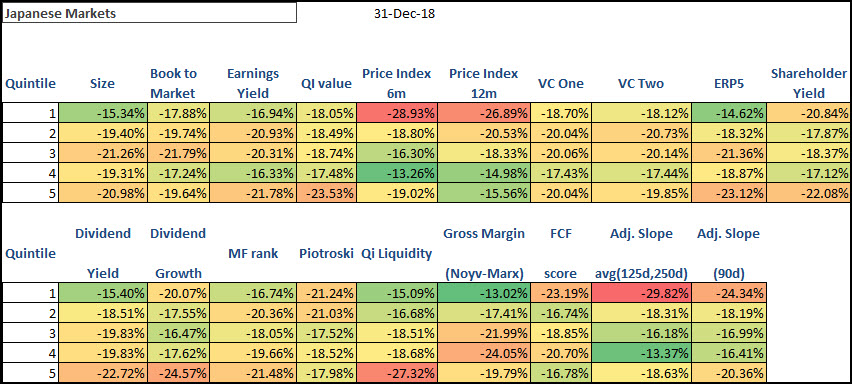852x384 pixels.
Task: Click the -27.32% Qi Liquidity cell
Action: (397, 373)
